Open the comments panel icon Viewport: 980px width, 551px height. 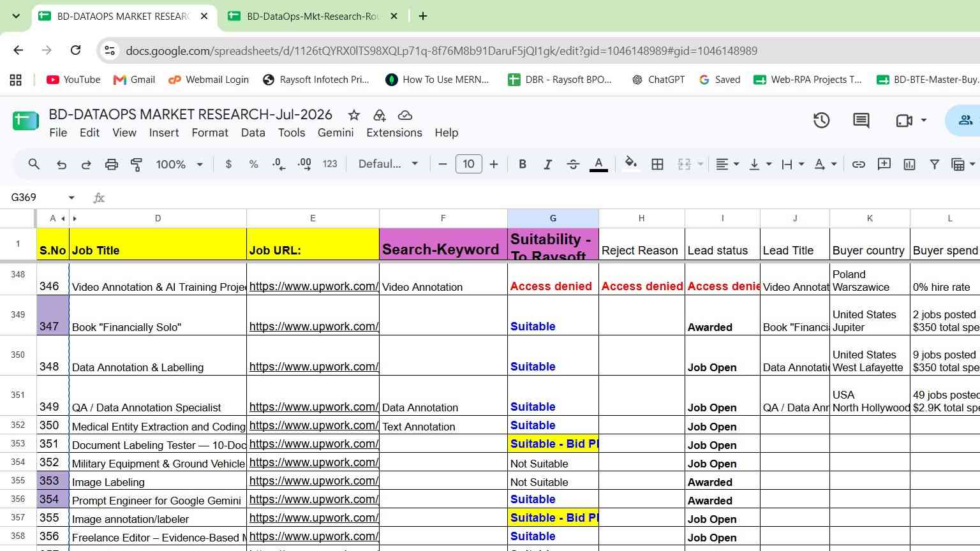(861, 120)
